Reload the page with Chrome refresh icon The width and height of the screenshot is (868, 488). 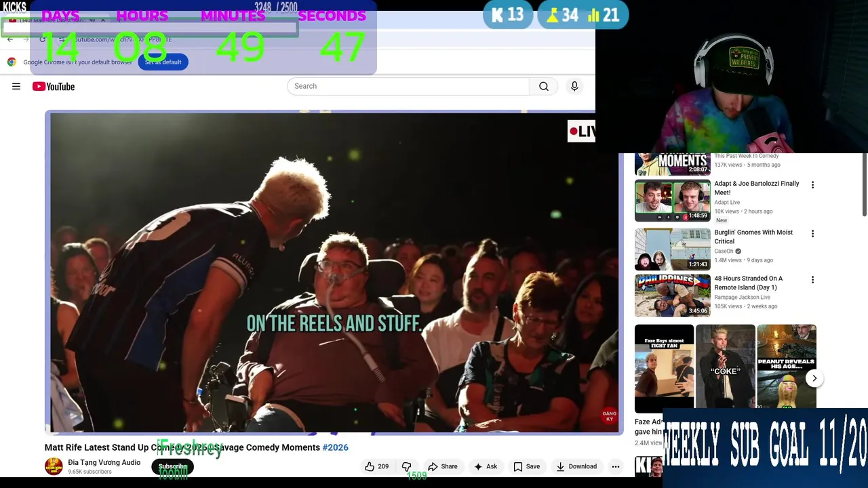click(x=42, y=39)
